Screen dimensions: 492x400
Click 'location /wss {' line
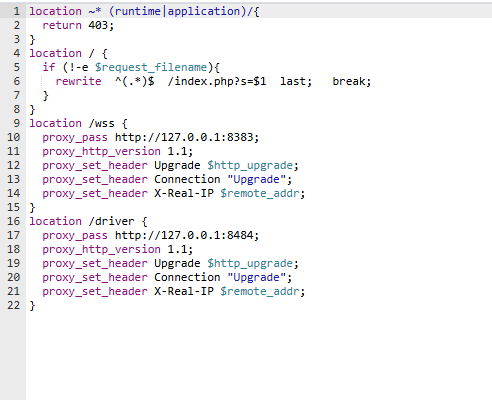click(78, 123)
